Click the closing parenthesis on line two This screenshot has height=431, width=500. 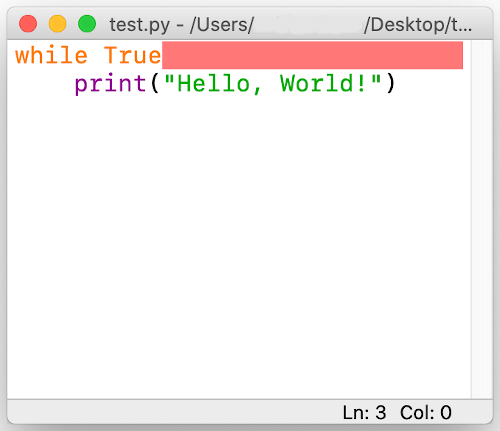coord(391,83)
